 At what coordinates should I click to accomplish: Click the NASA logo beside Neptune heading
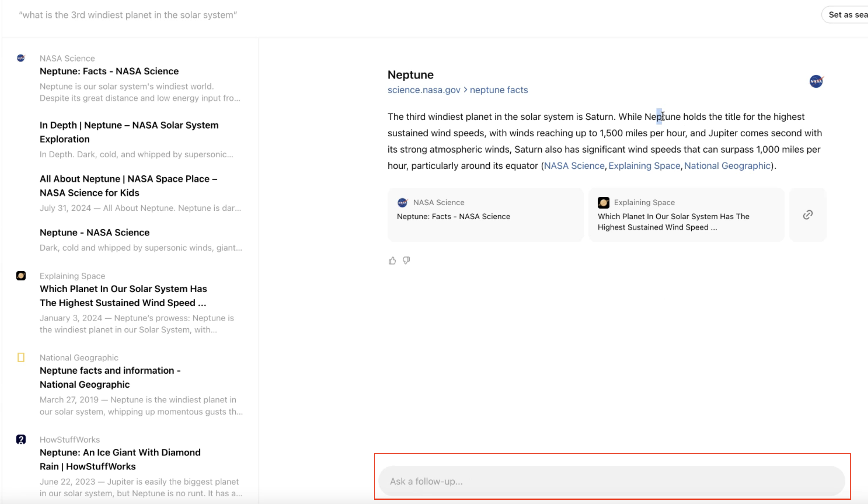point(816,81)
